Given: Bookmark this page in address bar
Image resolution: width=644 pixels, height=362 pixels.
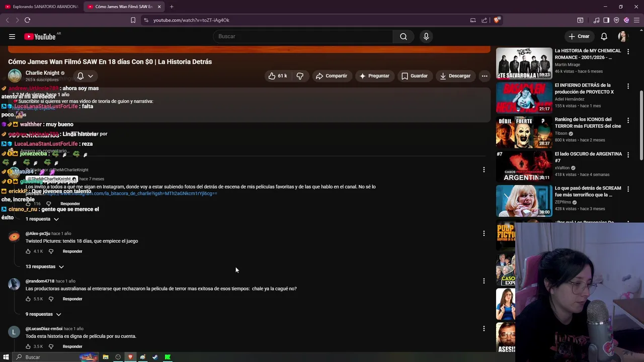Looking at the screenshot, I should (x=133, y=20).
